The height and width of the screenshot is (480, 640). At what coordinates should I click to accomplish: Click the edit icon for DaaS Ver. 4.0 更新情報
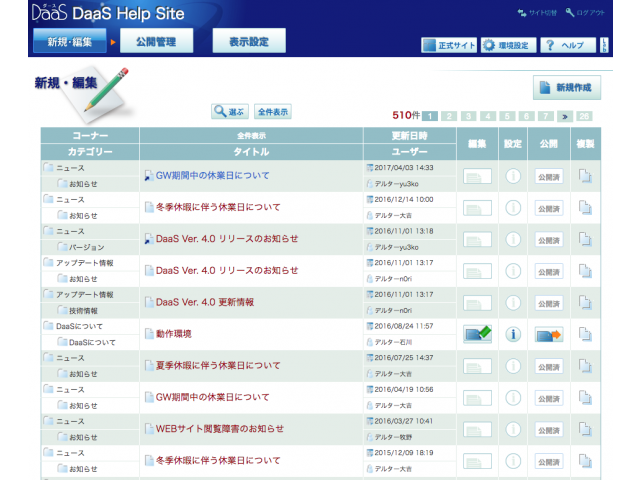477,303
